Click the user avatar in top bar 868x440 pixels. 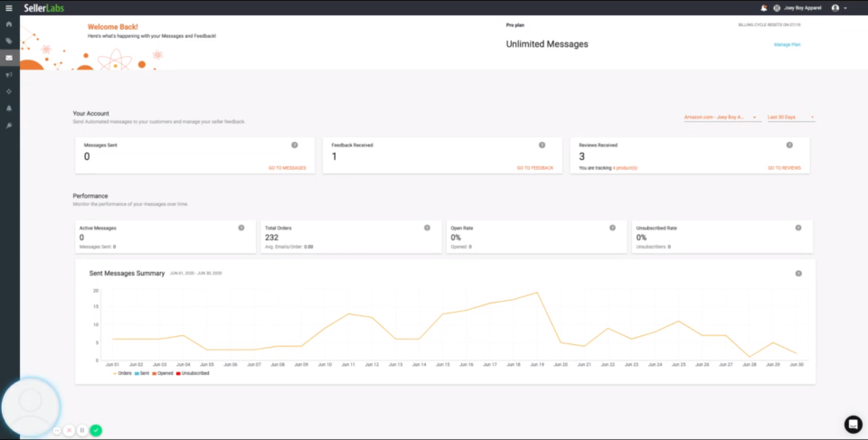pyautogui.click(x=835, y=8)
